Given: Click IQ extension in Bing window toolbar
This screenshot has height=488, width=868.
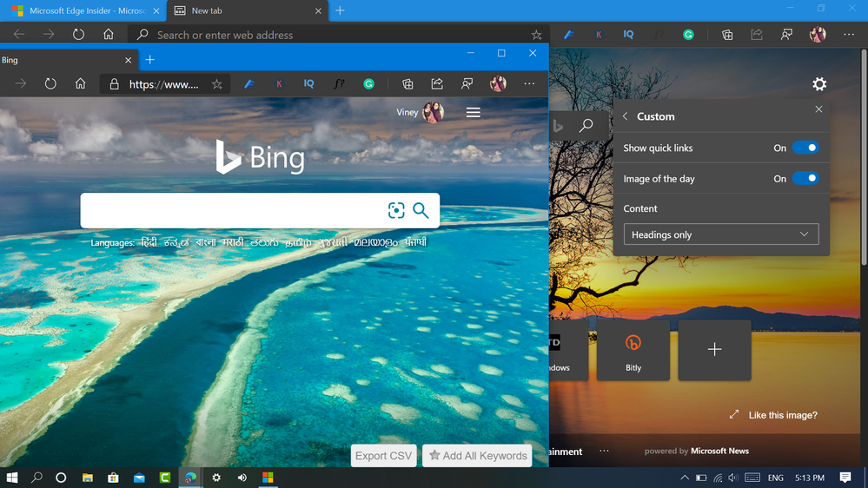Looking at the screenshot, I should pyautogui.click(x=309, y=83).
